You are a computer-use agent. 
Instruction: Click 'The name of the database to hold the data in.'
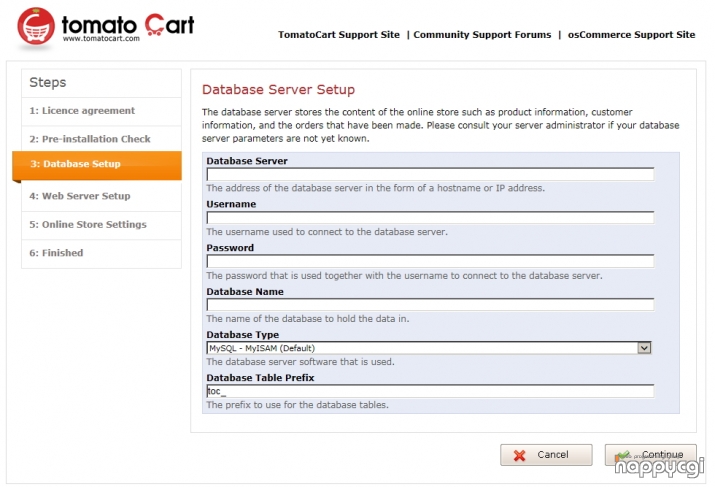308,319
